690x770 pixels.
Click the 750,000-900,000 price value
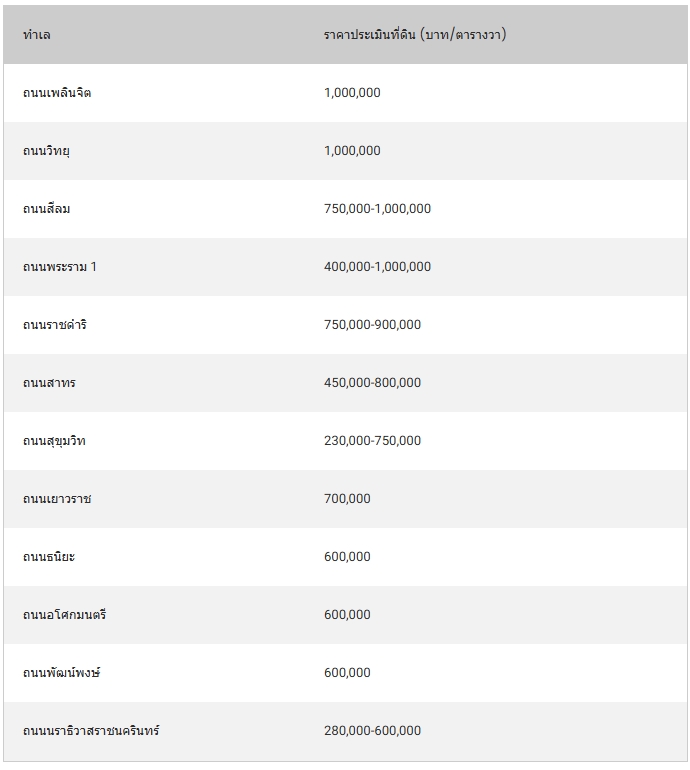(372, 325)
